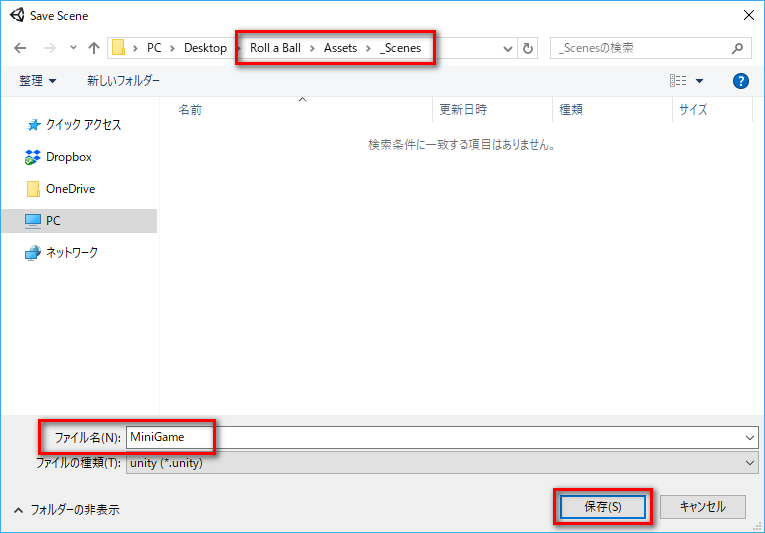Select _Scenes breadcrumb segment

pos(401,48)
